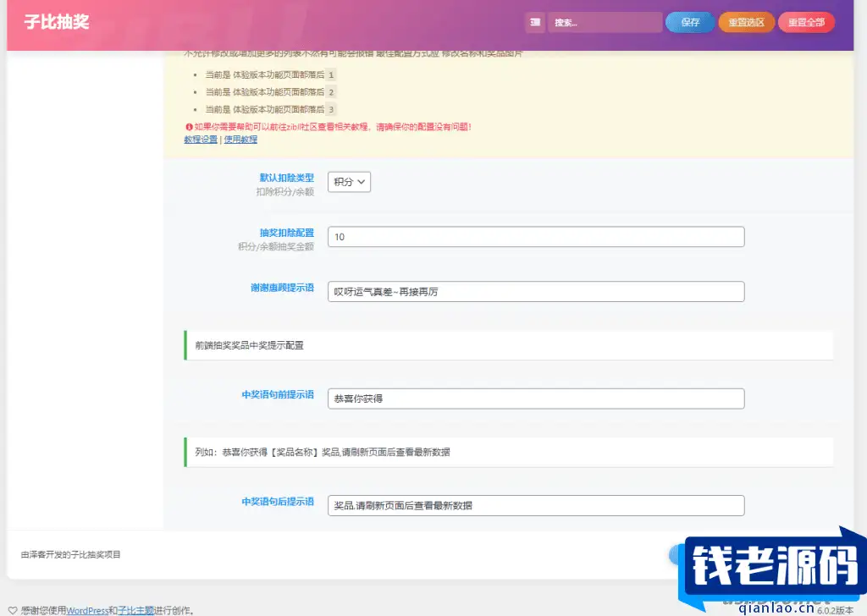Click the search box in header
The width and height of the screenshot is (867, 616).
click(x=605, y=22)
